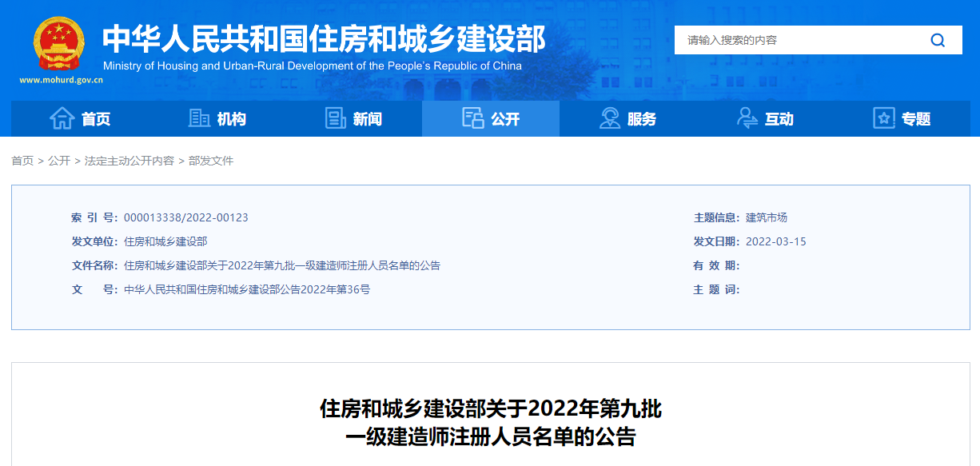Click the search input field

(x=799, y=40)
